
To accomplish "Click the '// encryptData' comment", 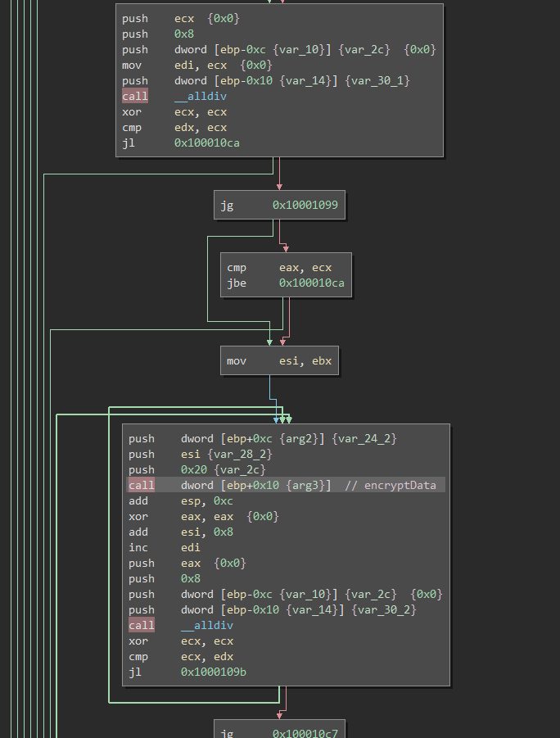I will click(x=391, y=485).
